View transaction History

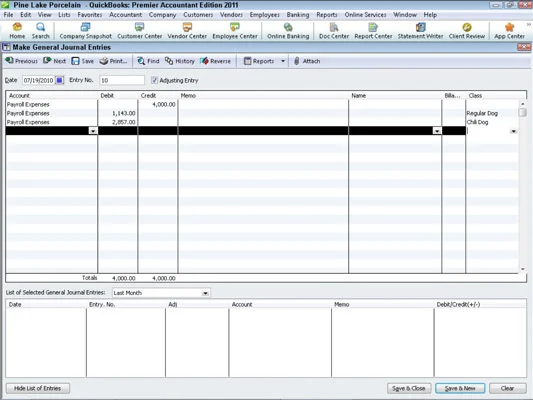(180, 61)
